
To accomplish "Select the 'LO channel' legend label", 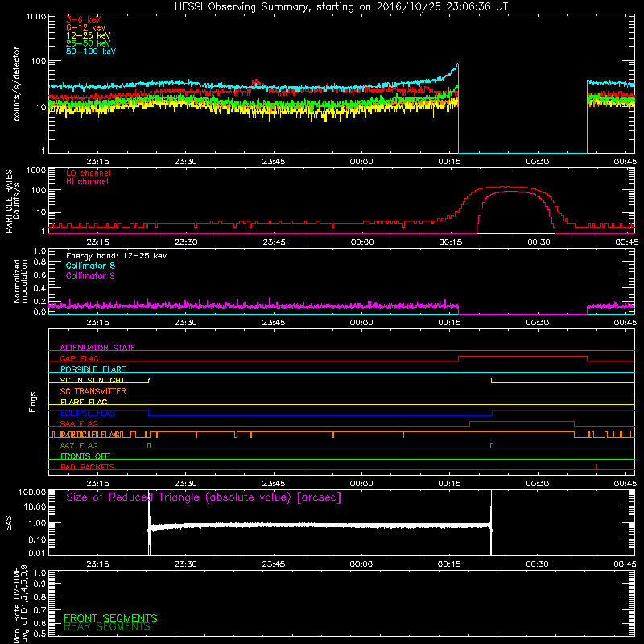I will [89, 173].
